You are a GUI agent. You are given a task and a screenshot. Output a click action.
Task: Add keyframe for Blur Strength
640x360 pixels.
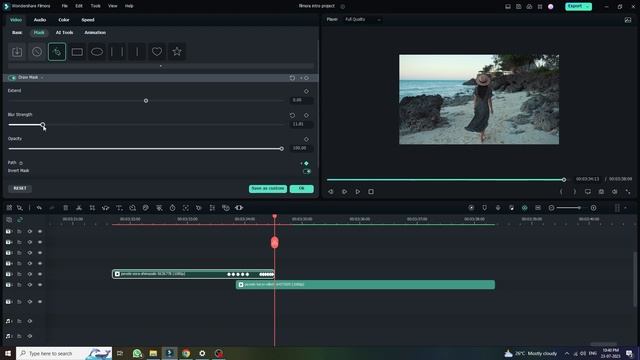306,115
